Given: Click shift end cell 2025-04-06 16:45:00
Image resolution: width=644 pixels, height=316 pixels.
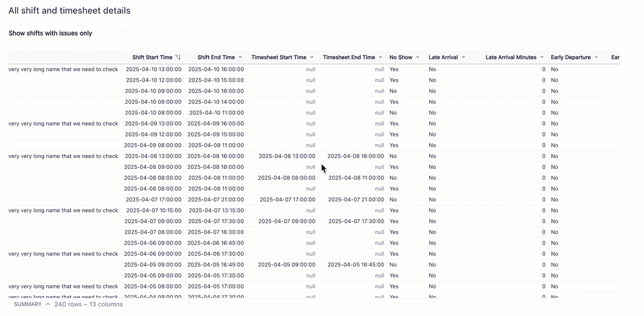Looking at the screenshot, I should tap(216, 243).
